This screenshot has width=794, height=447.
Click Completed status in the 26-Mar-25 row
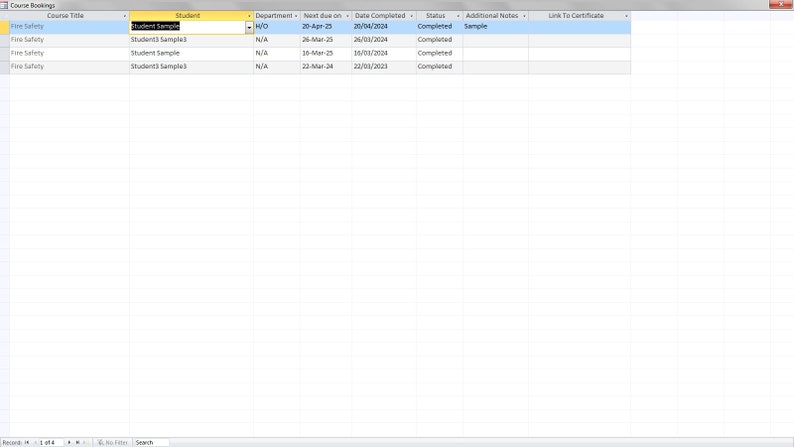[439, 40]
